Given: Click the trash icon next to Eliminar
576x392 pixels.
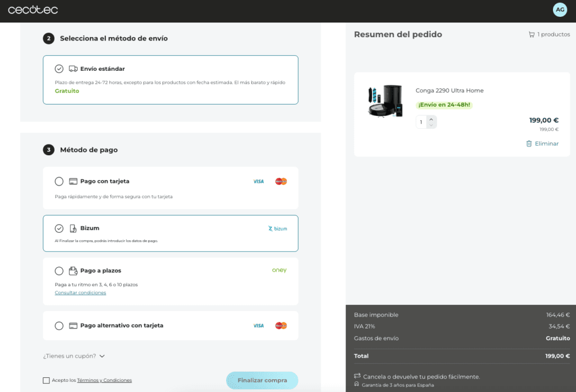Looking at the screenshot, I should click(x=529, y=143).
